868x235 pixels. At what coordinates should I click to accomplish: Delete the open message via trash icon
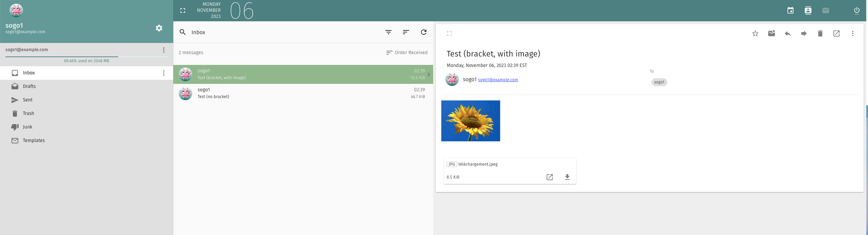[820, 33]
